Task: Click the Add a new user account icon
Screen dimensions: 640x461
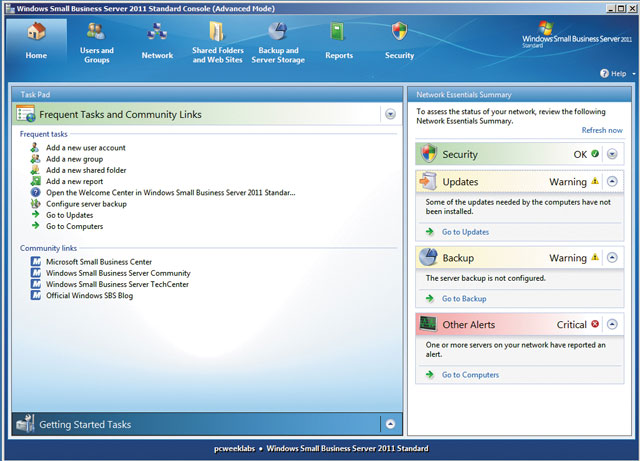Action: point(36,147)
